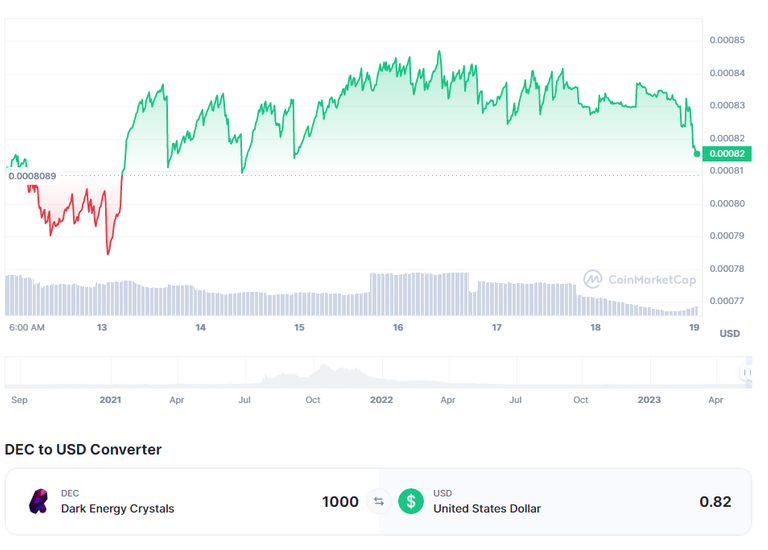
Task: Click the 0.82 USD amount field
Action: point(715,502)
